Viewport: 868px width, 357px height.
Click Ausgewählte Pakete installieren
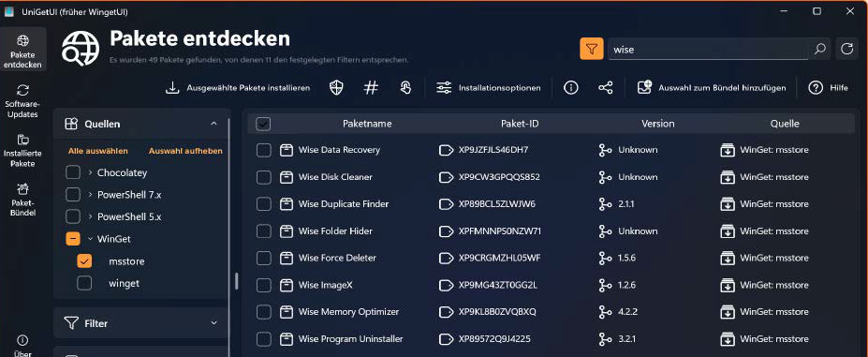(238, 87)
